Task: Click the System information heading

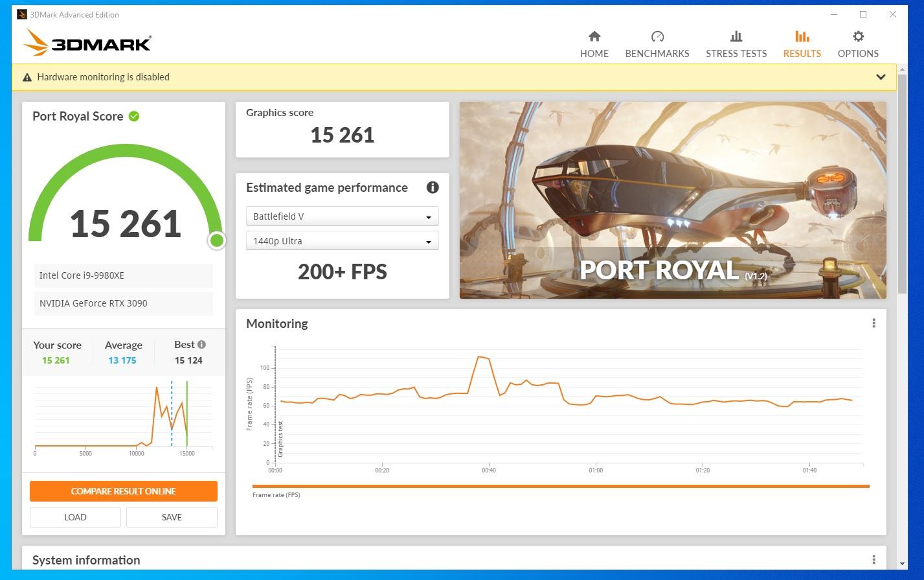Action: (x=86, y=560)
